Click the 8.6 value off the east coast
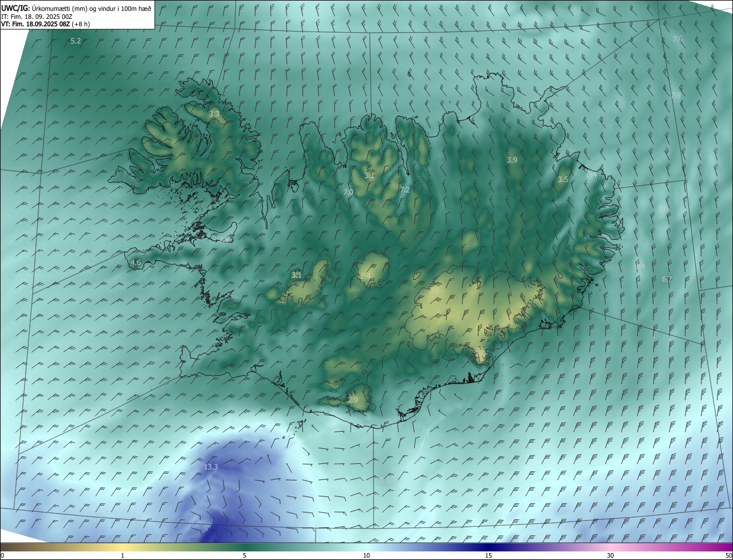Screen dimensions: 733x560 pos(663,208)
